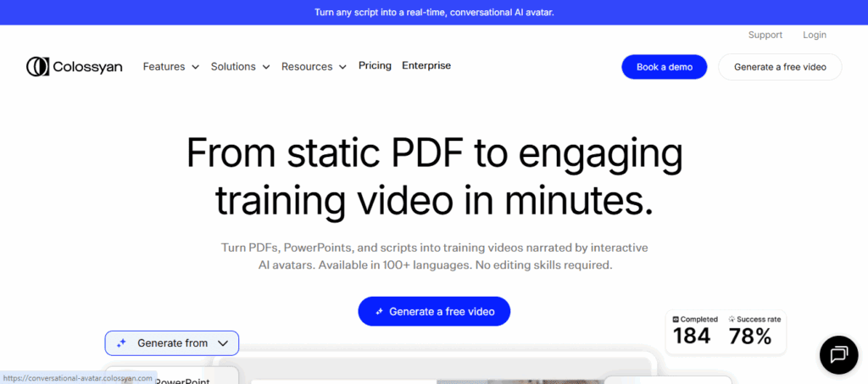Expand the Generate from chevron
The width and height of the screenshot is (868, 384).
point(223,343)
